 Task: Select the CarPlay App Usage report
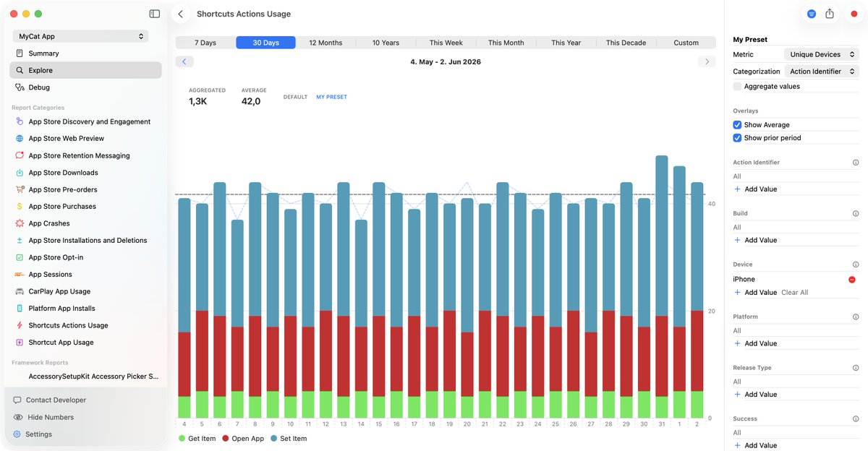85,291
